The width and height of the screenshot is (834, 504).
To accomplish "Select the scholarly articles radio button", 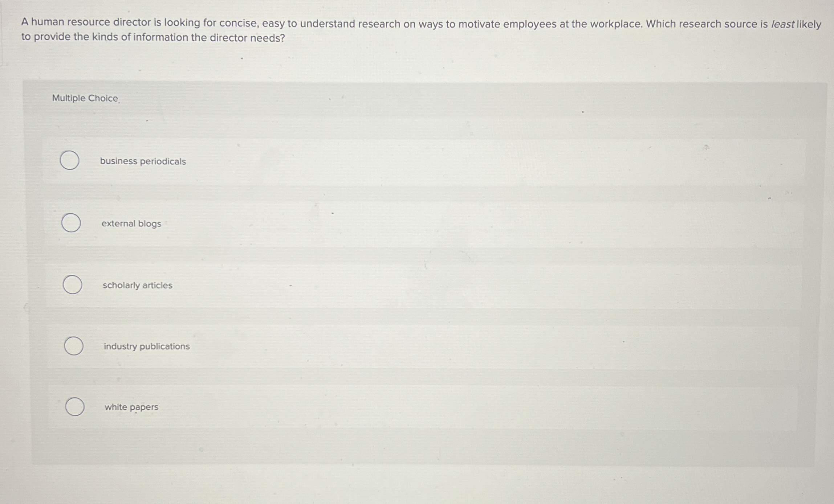I will (73, 285).
